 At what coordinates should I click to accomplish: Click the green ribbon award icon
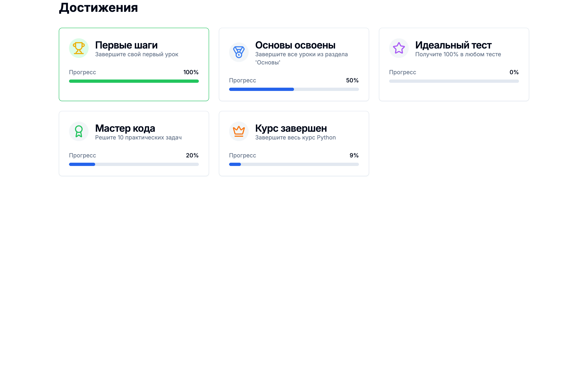click(79, 131)
